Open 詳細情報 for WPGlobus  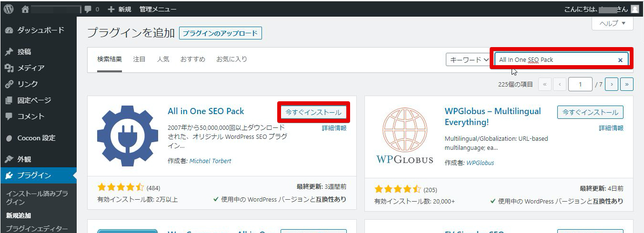(611, 128)
